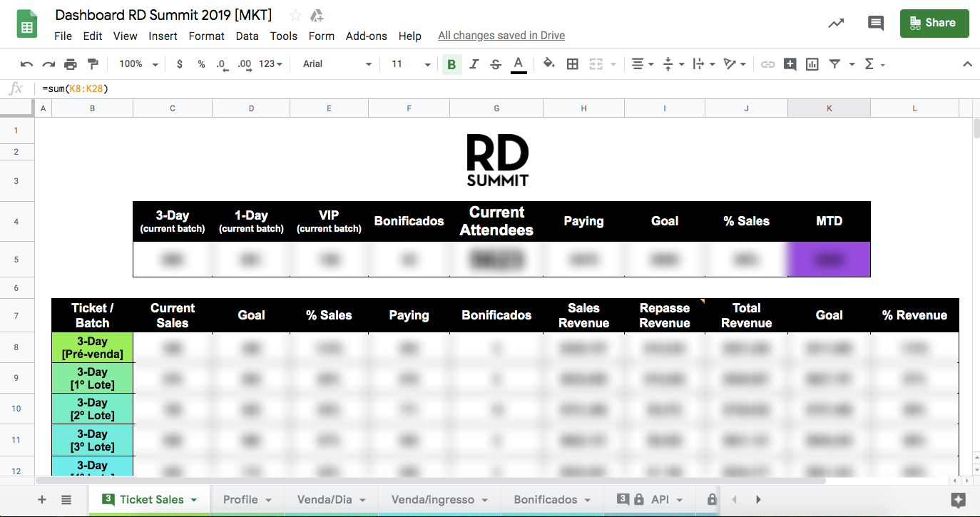This screenshot has height=517, width=980.
Task: Click the Insert link icon
Action: [x=767, y=64]
